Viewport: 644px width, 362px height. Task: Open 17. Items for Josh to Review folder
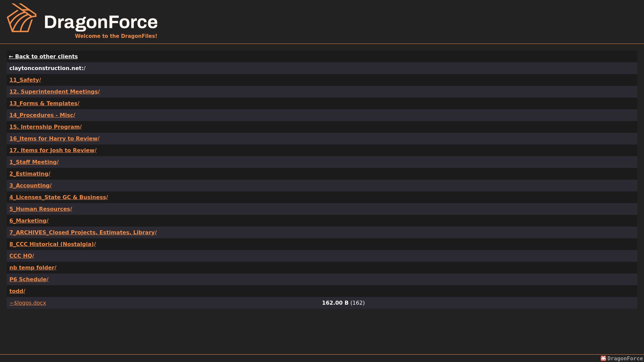(x=53, y=150)
